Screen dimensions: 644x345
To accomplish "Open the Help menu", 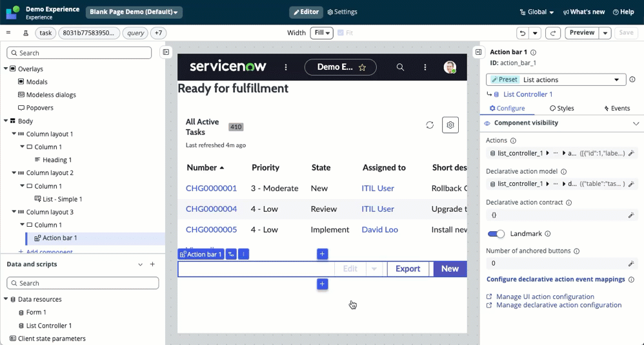I will (x=623, y=12).
